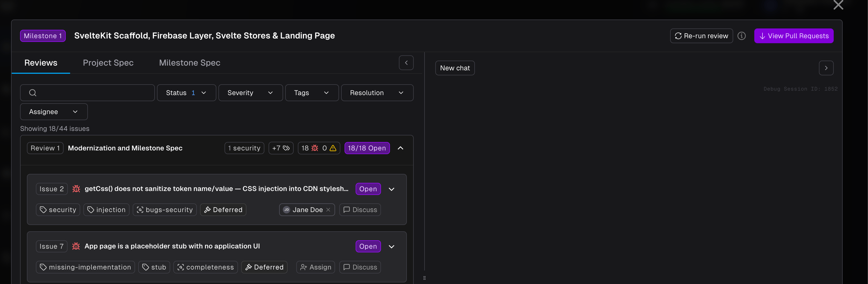The image size is (868, 284).
Task: Focus the issue search input field
Action: point(87,93)
